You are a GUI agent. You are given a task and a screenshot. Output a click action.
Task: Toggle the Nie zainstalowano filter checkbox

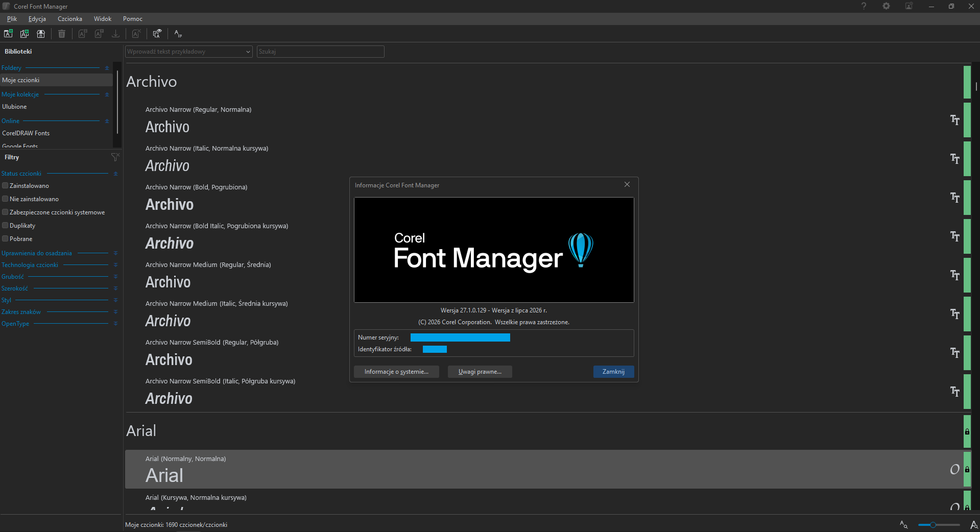click(x=5, y=199)
